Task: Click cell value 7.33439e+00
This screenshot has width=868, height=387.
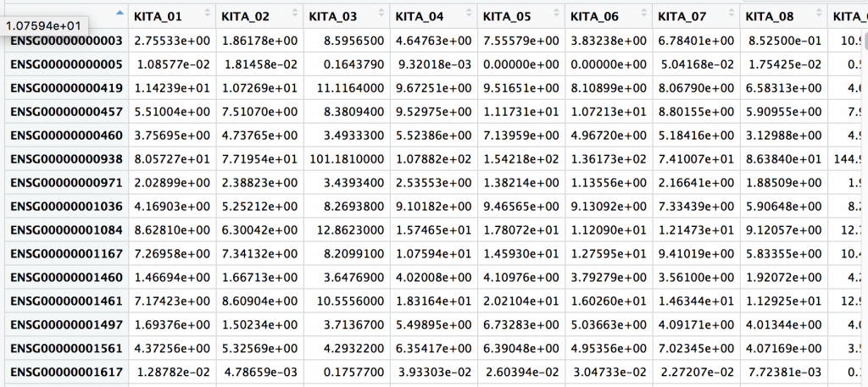Action: click(x=697, y=207)
